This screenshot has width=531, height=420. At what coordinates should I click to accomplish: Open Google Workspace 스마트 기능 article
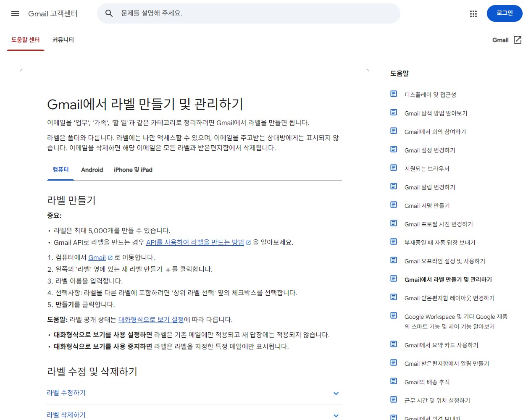tap(456, 322)
